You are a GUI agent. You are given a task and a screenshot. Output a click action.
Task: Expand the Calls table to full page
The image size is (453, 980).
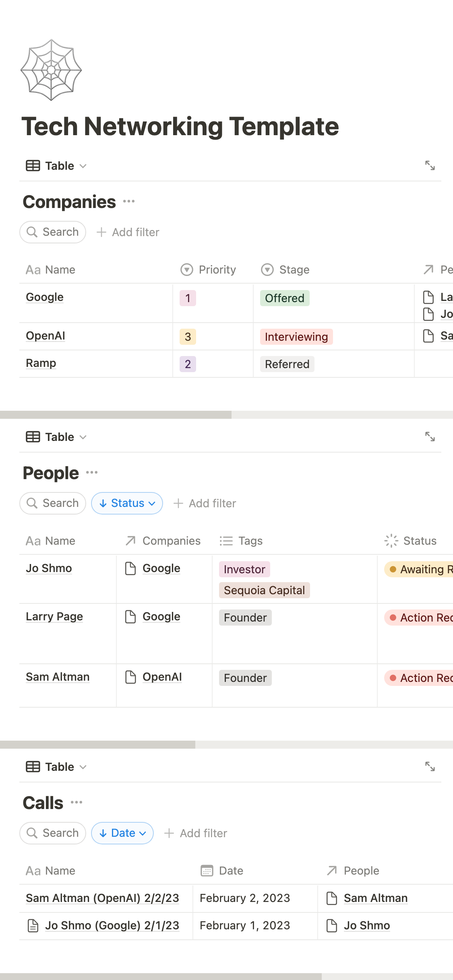[x=430, y=766]
